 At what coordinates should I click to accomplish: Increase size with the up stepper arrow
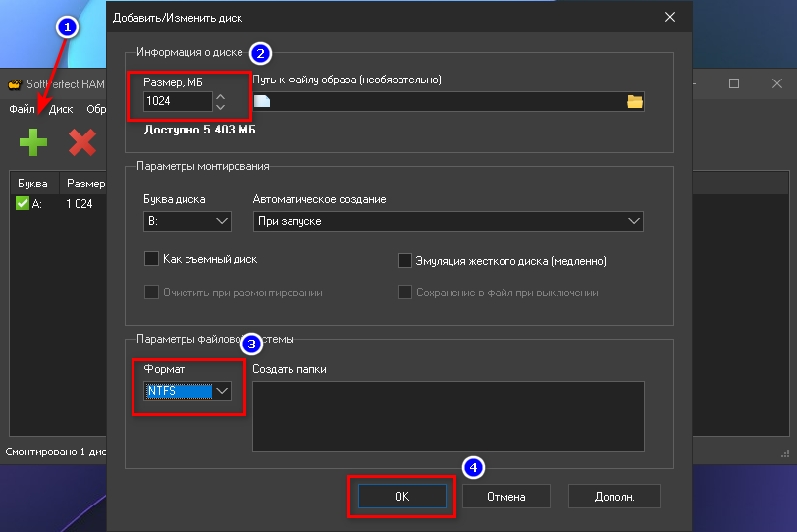click(221, 96)
